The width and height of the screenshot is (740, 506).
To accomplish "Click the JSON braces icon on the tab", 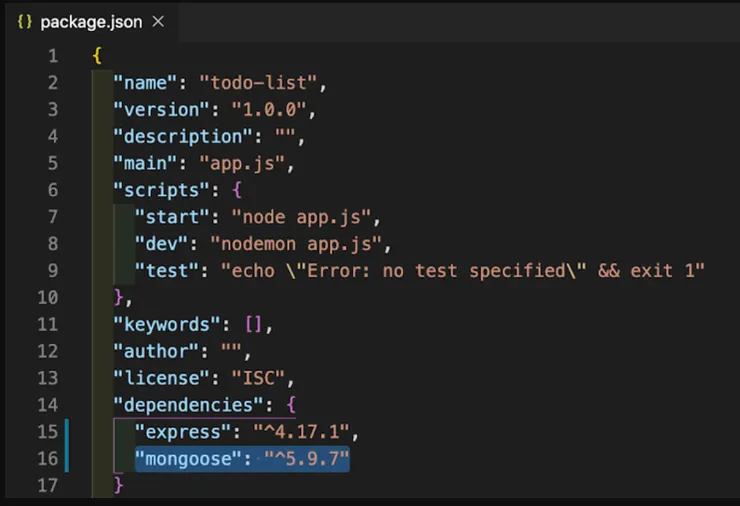I will (x=25, y=21).
